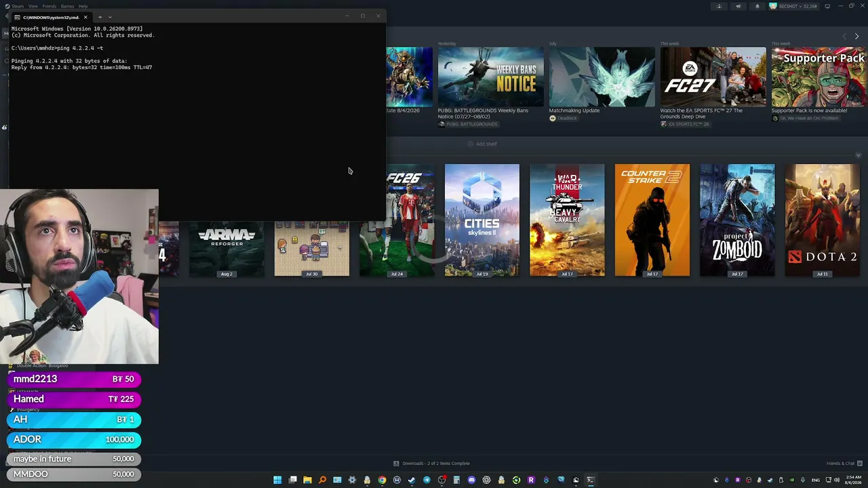
Task: Open Dota 2 game cover
Action: coord(823,220)
